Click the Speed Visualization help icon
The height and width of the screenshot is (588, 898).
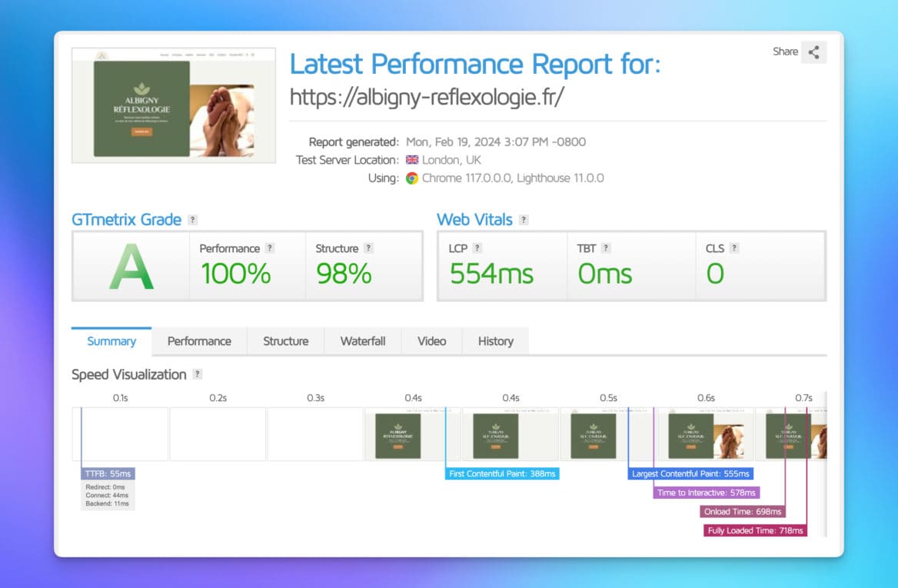[198, 374]
